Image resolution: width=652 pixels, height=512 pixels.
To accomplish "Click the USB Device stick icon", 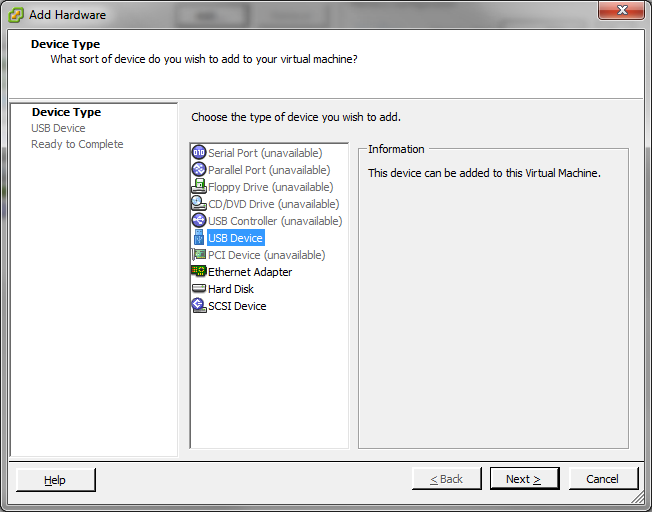I will coord(199,237).
